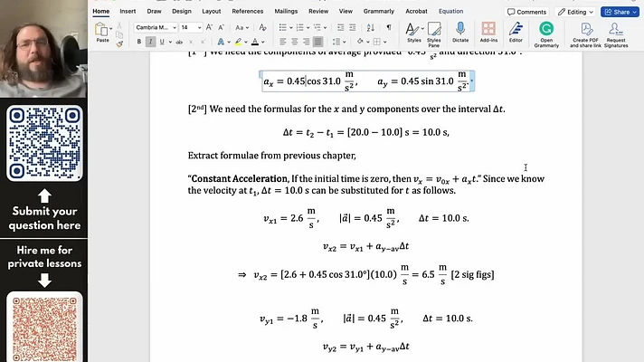Open the Change Case Aa dropdown
This screenshot has height=362, width=644.
(241, 27)
